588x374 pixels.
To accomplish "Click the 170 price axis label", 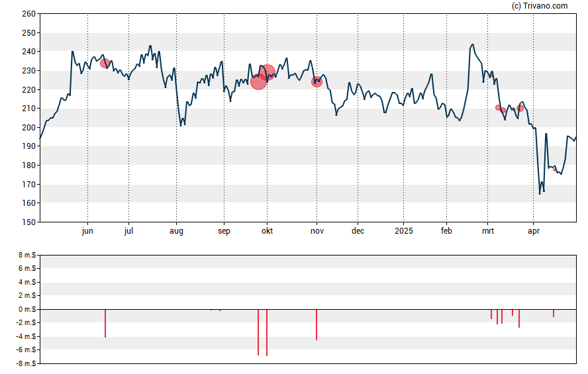I will 29,185.
